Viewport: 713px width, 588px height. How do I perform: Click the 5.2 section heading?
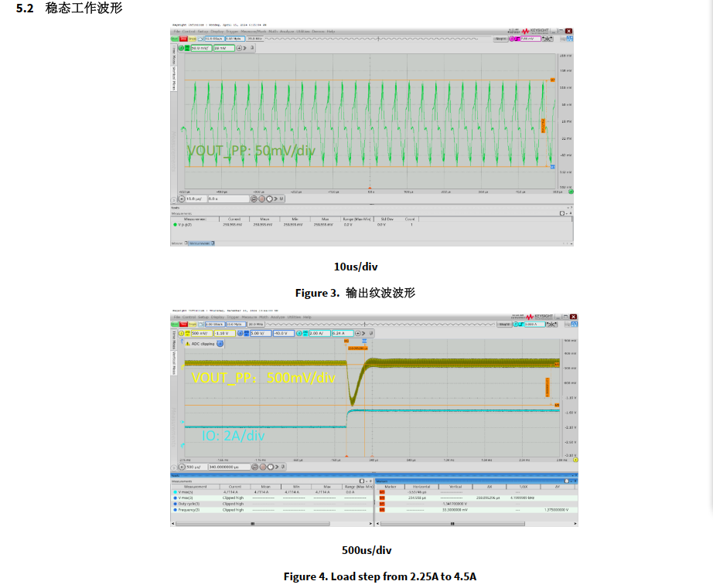click(x=69, y=8)
